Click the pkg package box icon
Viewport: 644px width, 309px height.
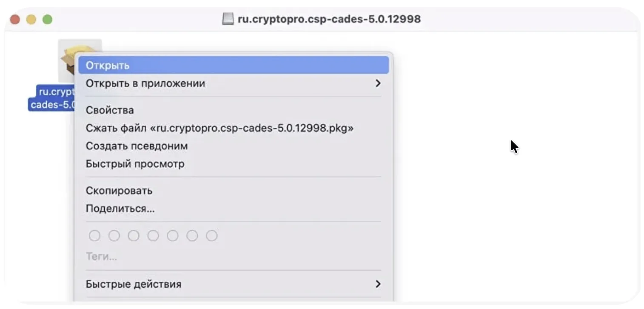(68, 60)
